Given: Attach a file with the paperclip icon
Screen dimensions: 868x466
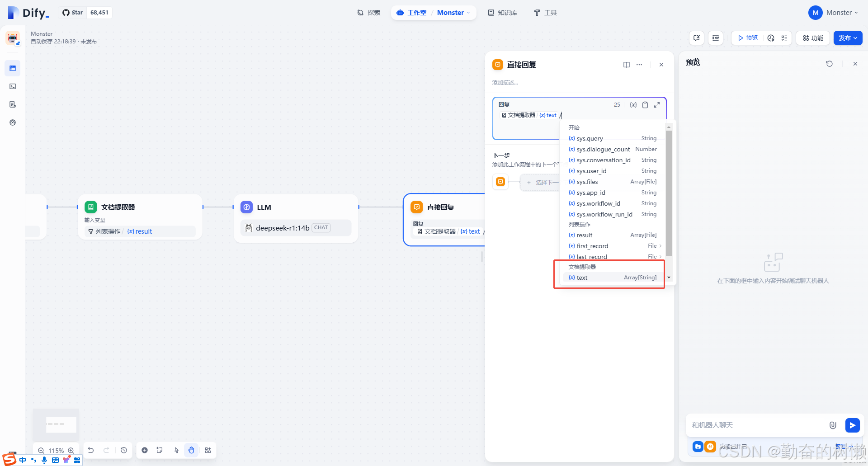Looking at the screenshot, I should [x=833, y=425].
